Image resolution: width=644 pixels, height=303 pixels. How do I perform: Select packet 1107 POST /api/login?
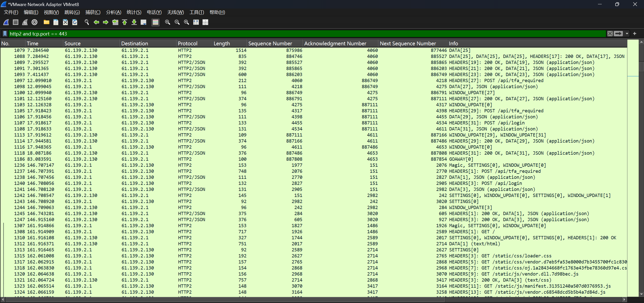click(314, 123)
